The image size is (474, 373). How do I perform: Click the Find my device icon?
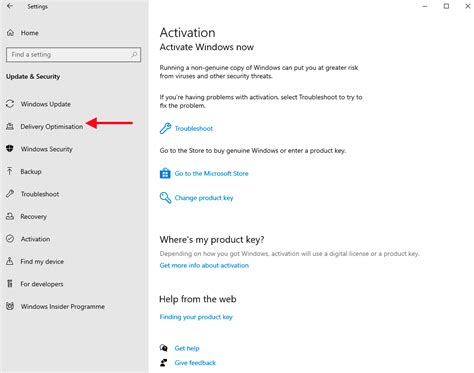(10, 261)
